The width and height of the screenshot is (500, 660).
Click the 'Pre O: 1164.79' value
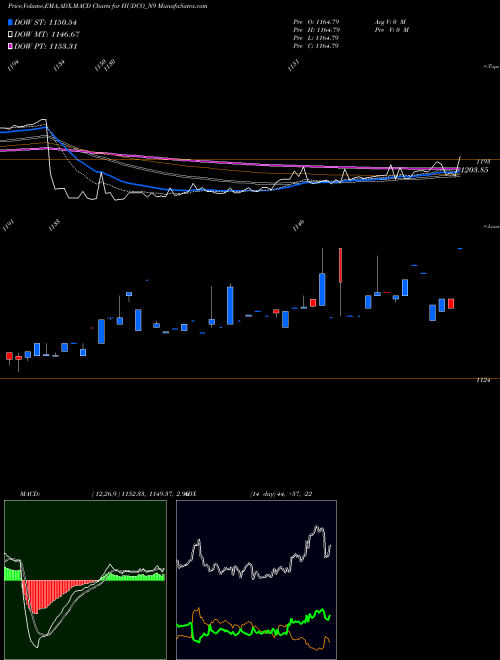[x=316, y=22]
